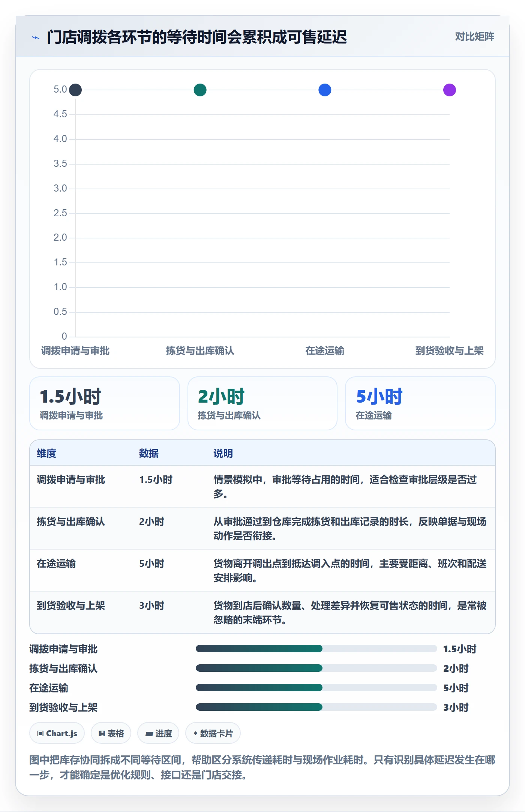Click the x-axis label 调拨申请与审批

tap(75, 351)
